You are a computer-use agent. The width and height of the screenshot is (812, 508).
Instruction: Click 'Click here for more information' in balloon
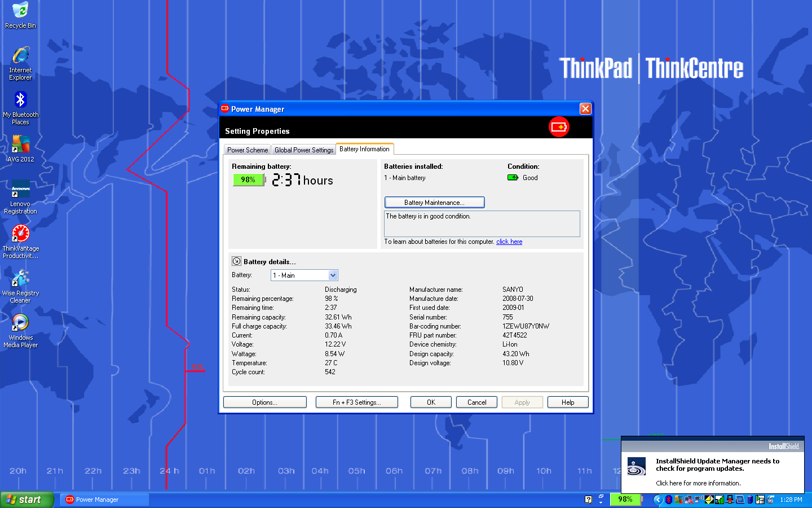(698, 483)
